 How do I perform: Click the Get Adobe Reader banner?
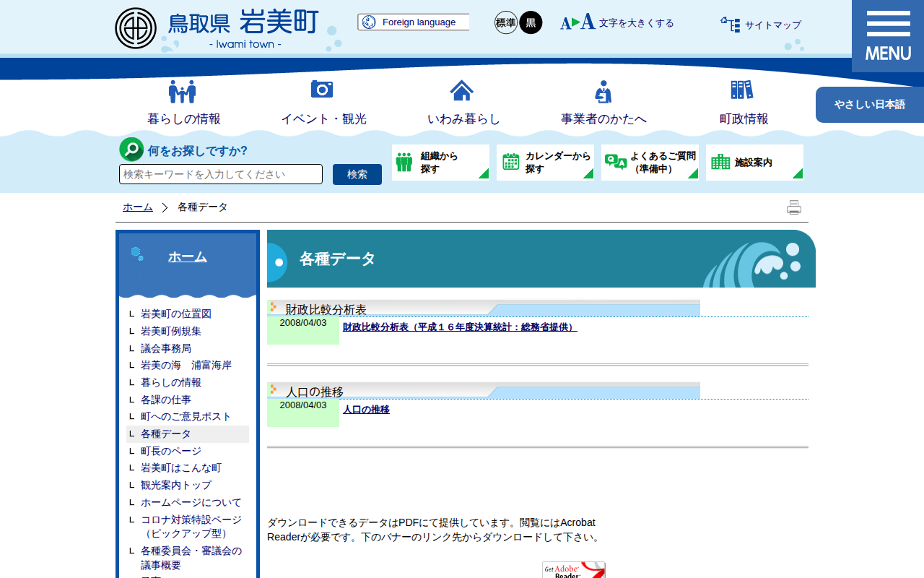click(x=574, y=570)
